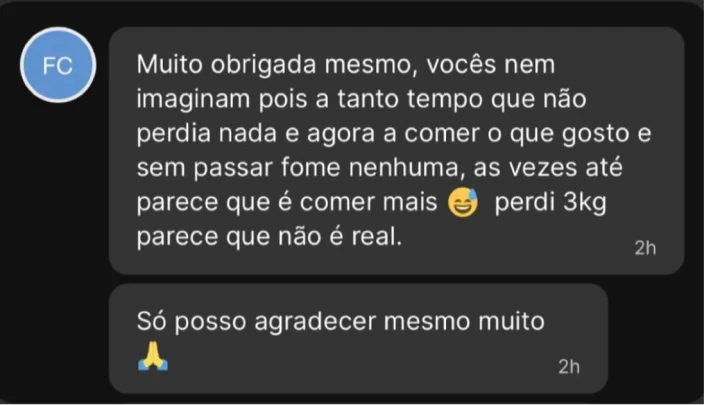
Task: Click the phrase "parece que é comer mais"
Action: 287,202
